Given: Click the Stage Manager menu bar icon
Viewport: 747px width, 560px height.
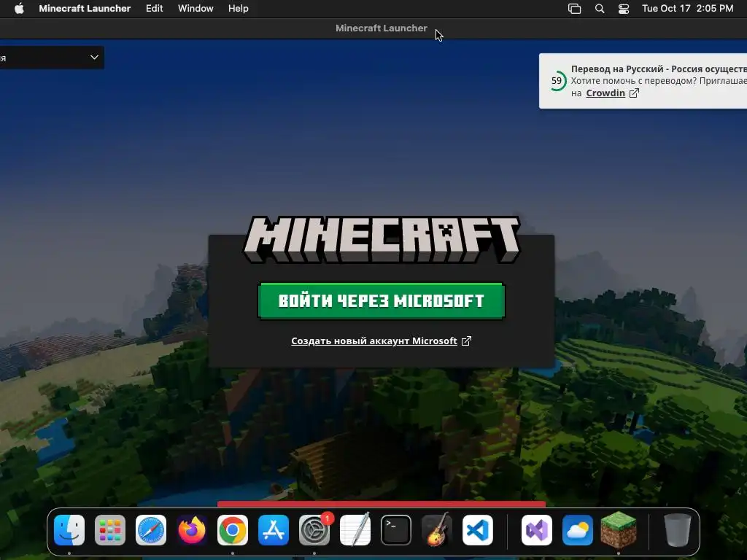Looking at the screenshot, I should click(x=575, y=9).
